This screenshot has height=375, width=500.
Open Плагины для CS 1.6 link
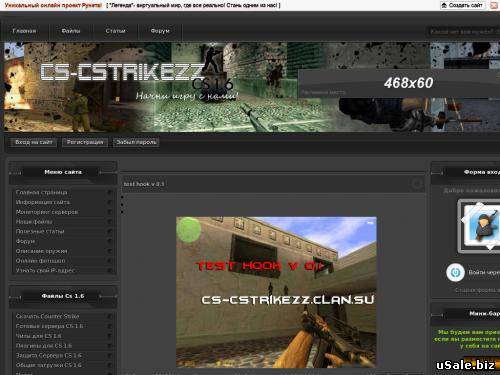pos(44,346)
